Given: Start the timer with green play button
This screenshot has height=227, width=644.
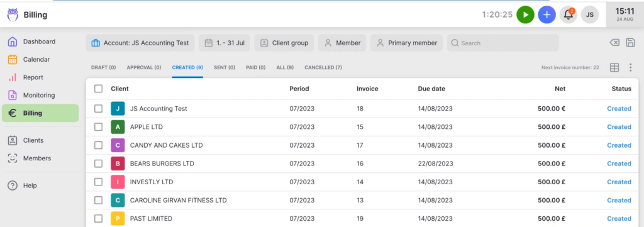Looking at the screenshot, I should (525, 15).
